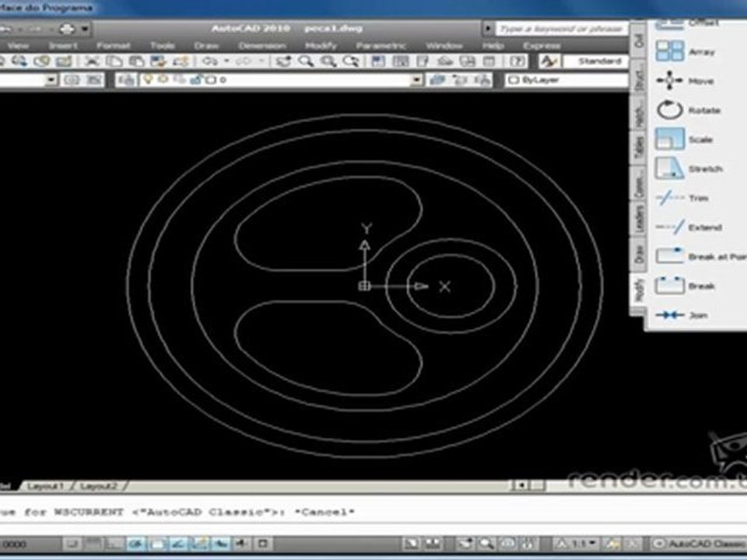Click the Zoom Realtime magnifier icon

click(x=306, y=61)
